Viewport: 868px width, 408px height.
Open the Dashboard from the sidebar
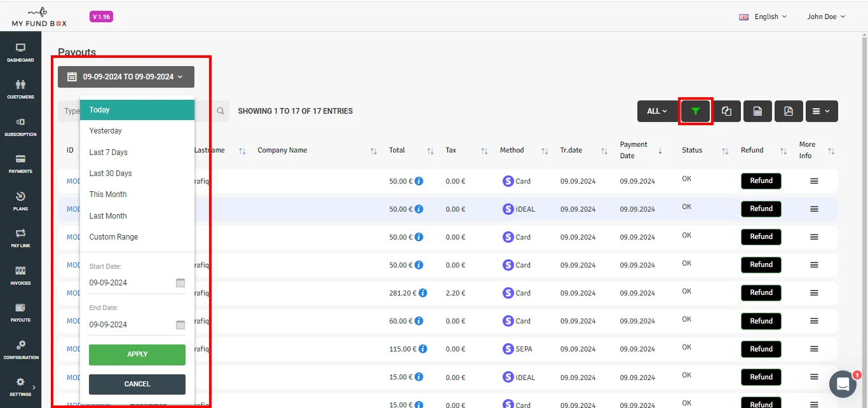[20, 53]
